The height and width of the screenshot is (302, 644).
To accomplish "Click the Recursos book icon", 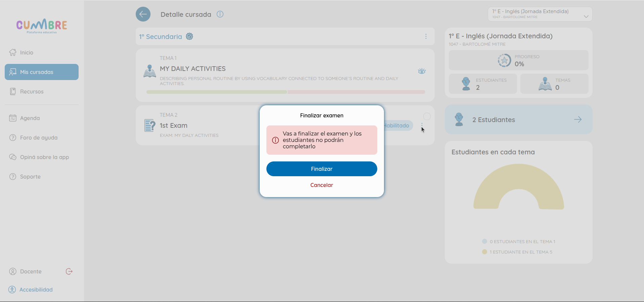I will pyautogui.click(x=13, y=91).
